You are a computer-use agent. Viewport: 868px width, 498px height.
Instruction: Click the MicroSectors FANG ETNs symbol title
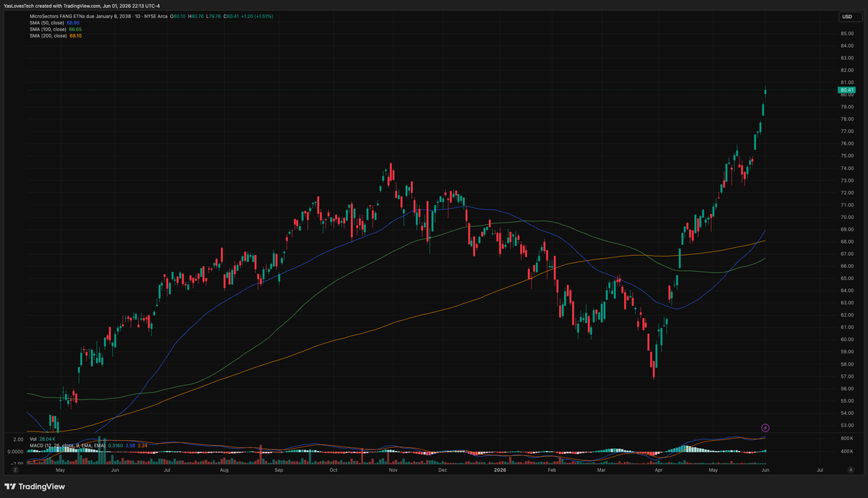pyautogui.click(x=99, y=17)
